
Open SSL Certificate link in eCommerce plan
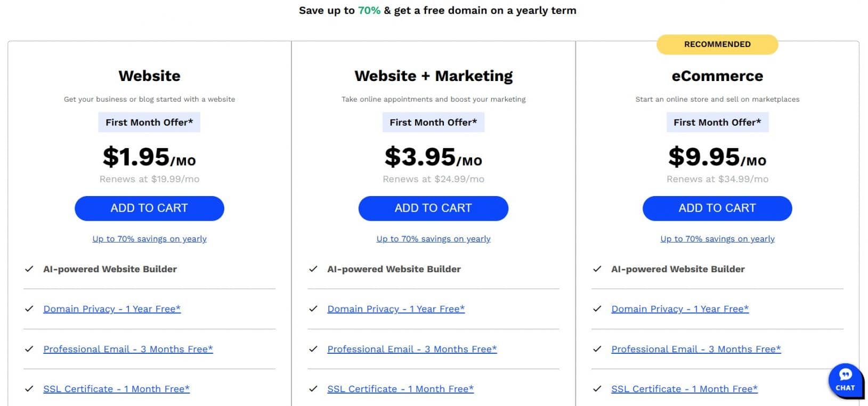(x=684, y=389)
